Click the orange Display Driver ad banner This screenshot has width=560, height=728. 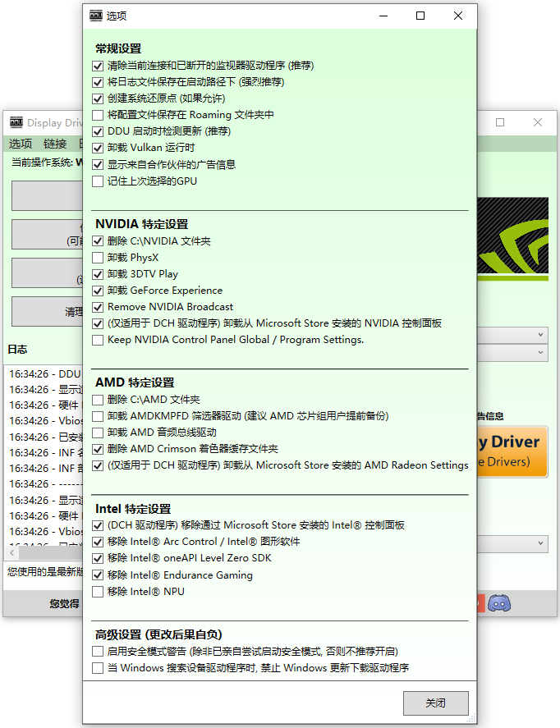[512, 451]
